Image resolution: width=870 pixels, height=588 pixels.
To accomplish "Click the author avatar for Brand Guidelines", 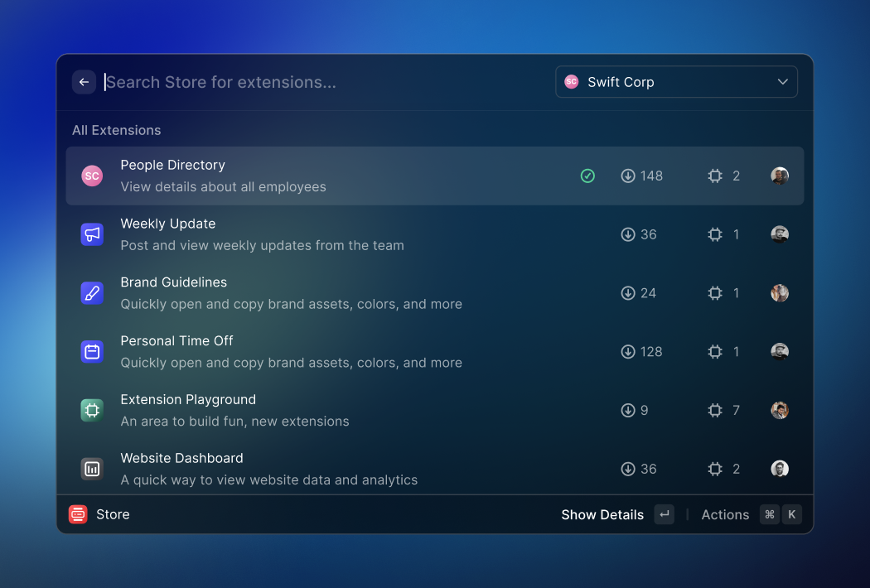I will pyautogui.click(x=780, y=293).
